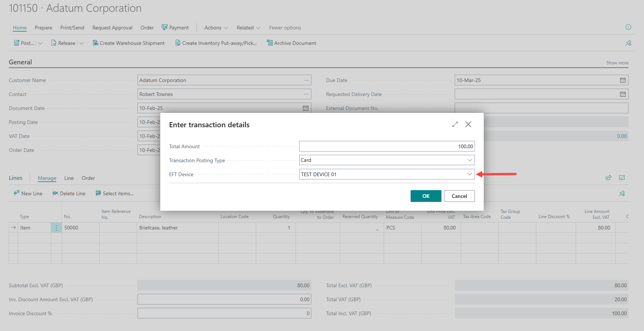Close the Enter transaction details dialog
Viewport: 644px width, 331px height.
coord(468,125)
